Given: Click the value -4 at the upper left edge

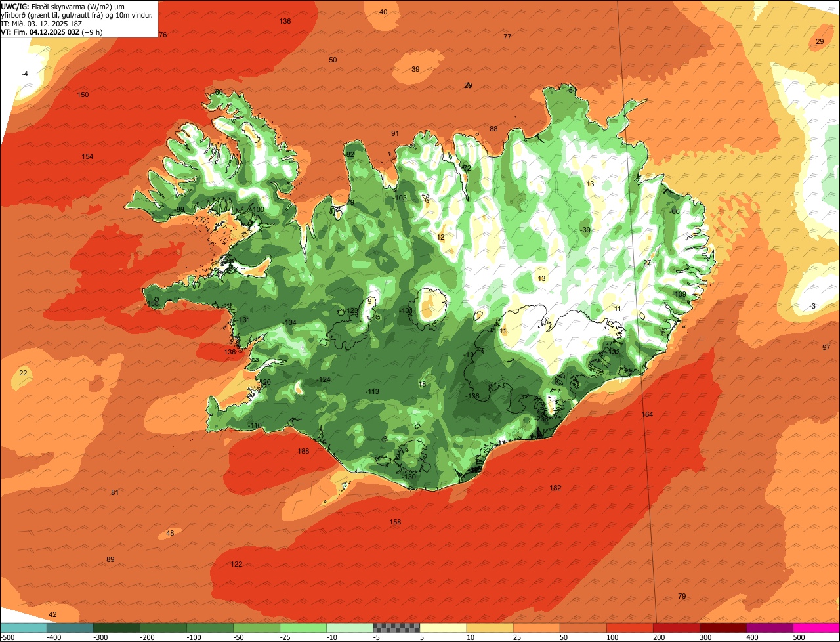Looking at the screenshot, I should pyautogui.click(x=24, y=74).
